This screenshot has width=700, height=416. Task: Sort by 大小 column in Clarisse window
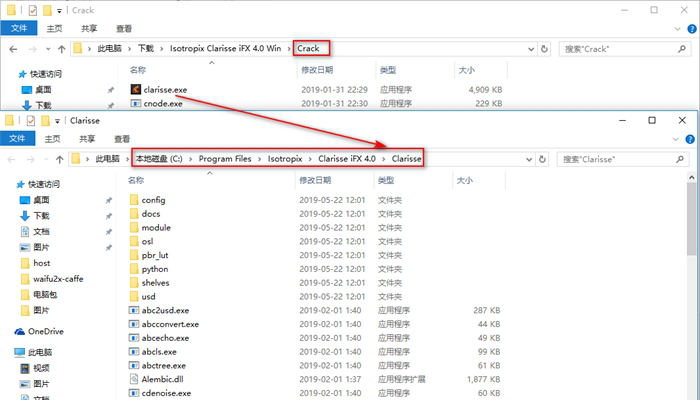tap(465, 180)
